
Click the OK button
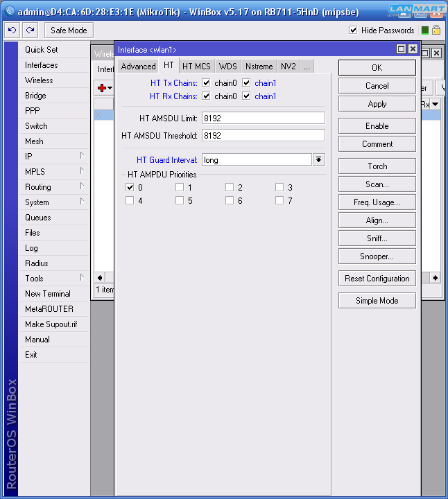[377, 67]
